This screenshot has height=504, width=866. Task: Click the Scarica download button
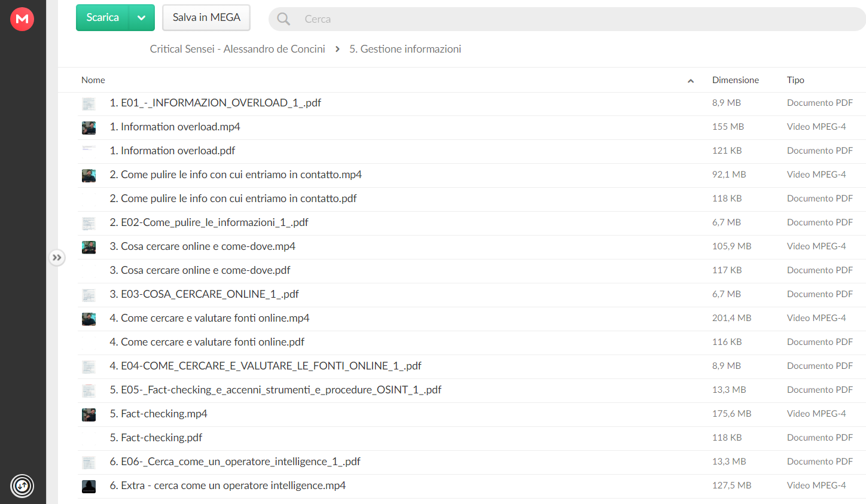(x=102, y=18)
